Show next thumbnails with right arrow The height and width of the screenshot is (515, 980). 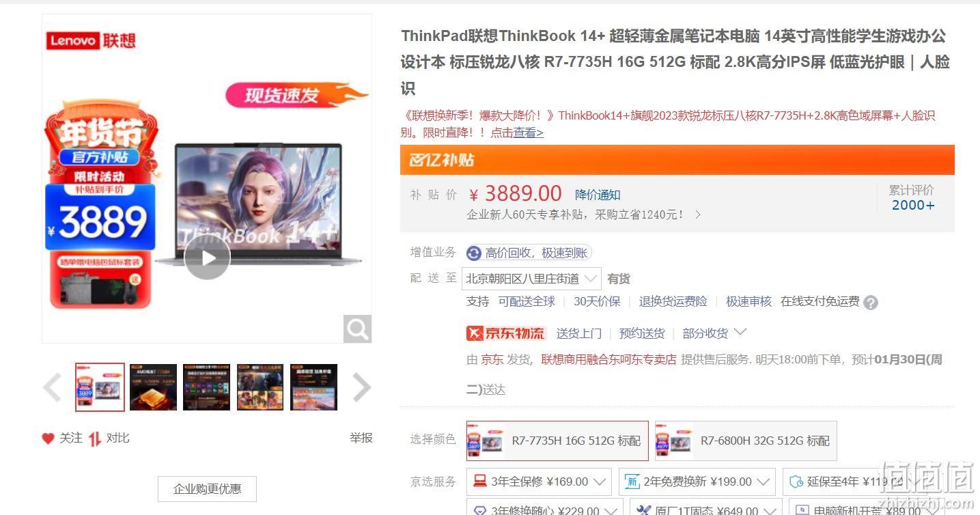click(x=361, y=387)
